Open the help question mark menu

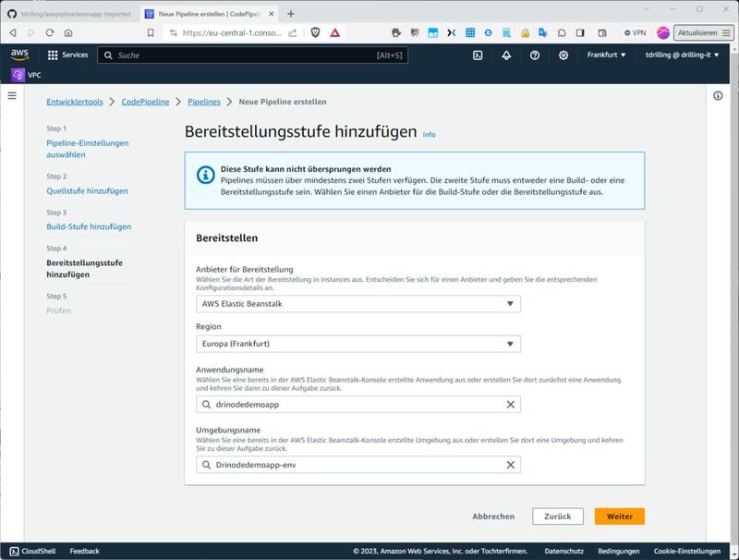pyautogui.click(x=535, y=55)
